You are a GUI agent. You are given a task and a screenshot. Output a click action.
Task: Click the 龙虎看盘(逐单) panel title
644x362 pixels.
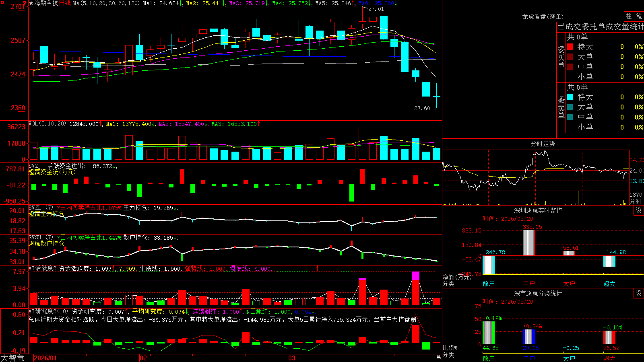click(543, 16)
